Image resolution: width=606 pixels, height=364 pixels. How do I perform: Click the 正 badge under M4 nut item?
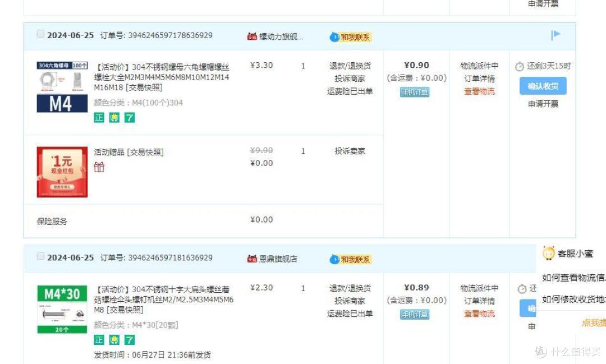tap(99, 117)
